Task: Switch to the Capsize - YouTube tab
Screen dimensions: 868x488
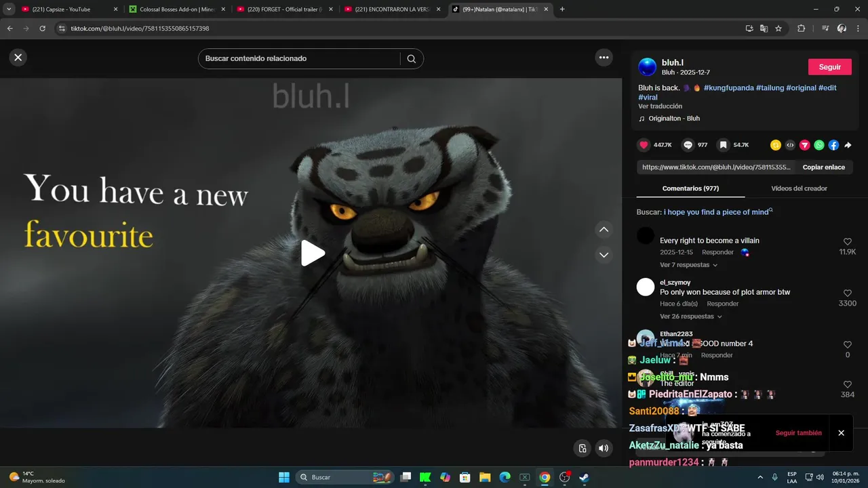Action: coord(68,9)
